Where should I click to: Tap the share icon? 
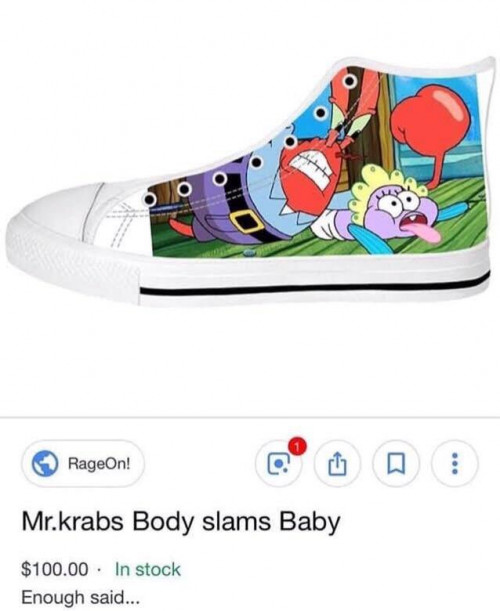pos(337,464)
